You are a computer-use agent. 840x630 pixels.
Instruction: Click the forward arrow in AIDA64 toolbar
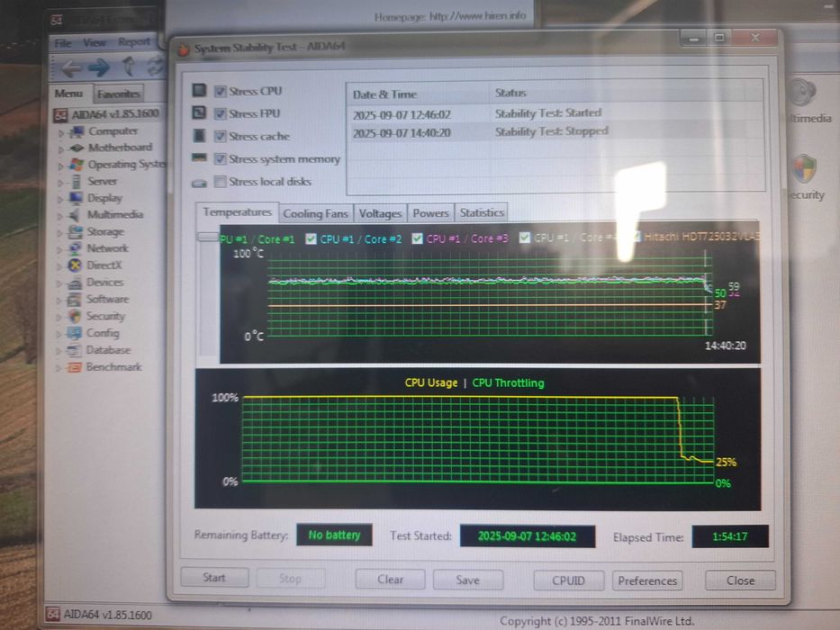tap(99, 67)
